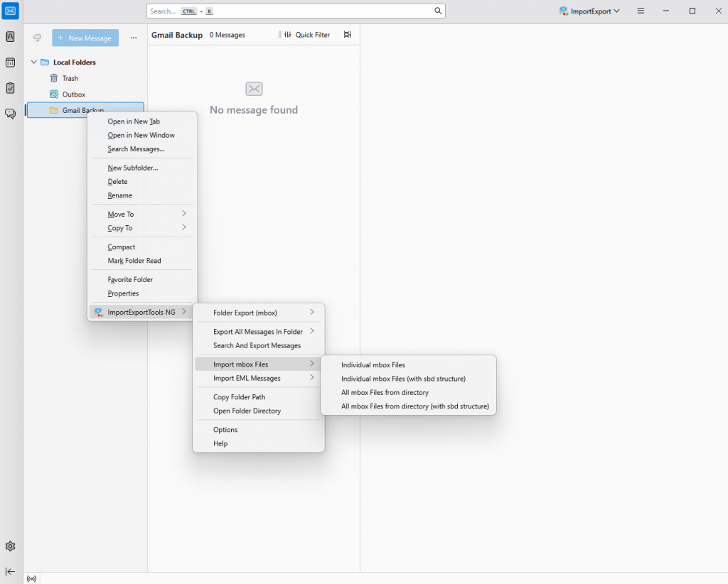Screen dimensions: 728x584
Task: Open the Tasks space icon
Action: [10, 87]
